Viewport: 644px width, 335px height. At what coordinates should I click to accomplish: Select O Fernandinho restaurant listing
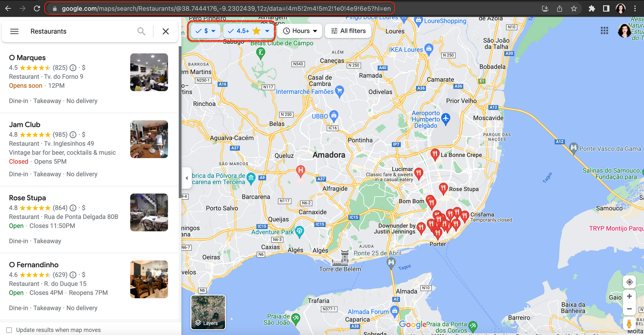[89, 287]
